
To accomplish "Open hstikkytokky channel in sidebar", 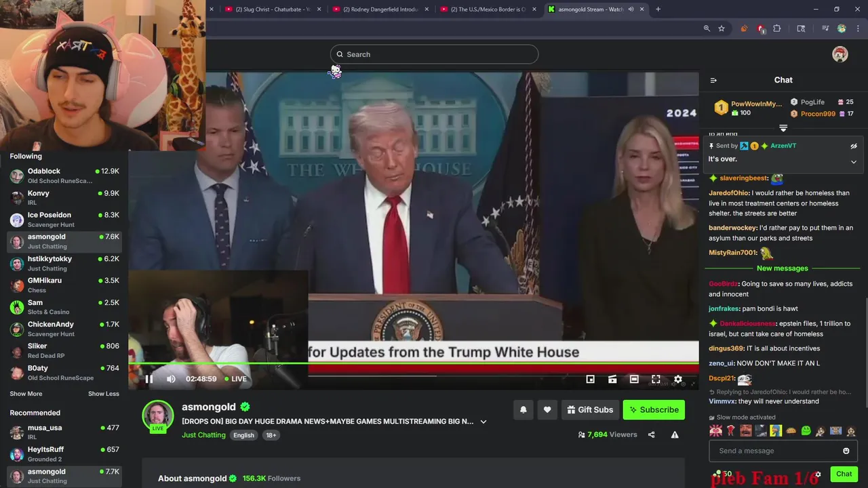I will pos(64,264).
